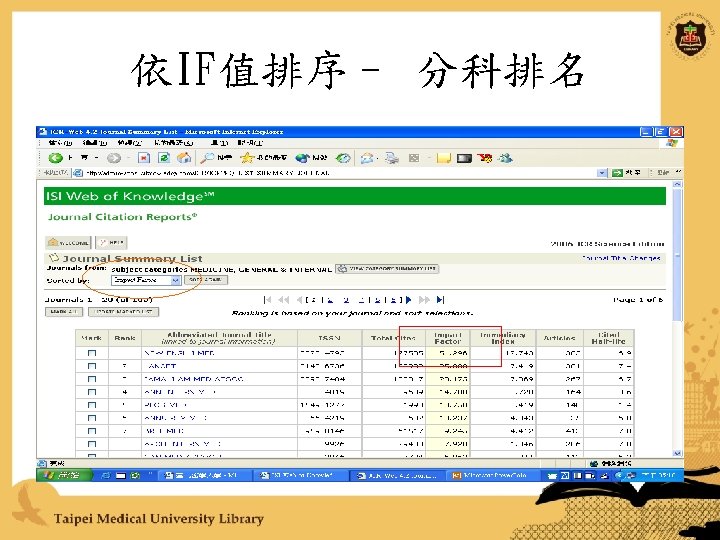720x540 pixels.
Task: Click the red icon in IE toolbar
Action: tap(484, 158)
